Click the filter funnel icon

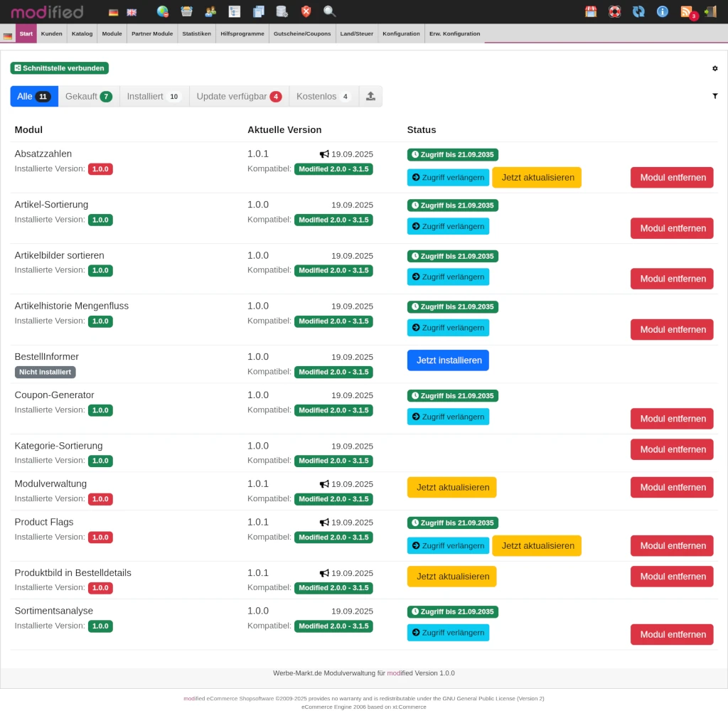pyautogui.click(x=715, y=96)
